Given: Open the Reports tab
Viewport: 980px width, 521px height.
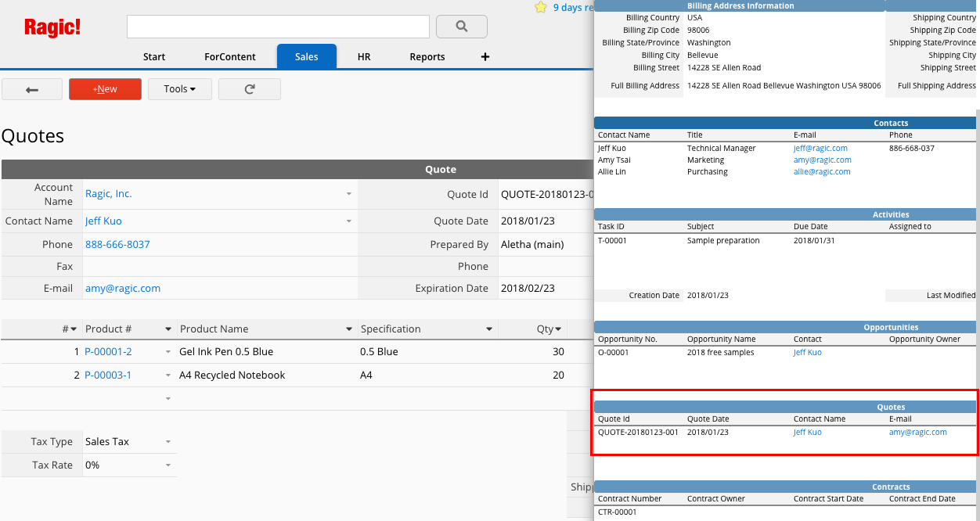Looking at the screenshot, I should 427,56.
